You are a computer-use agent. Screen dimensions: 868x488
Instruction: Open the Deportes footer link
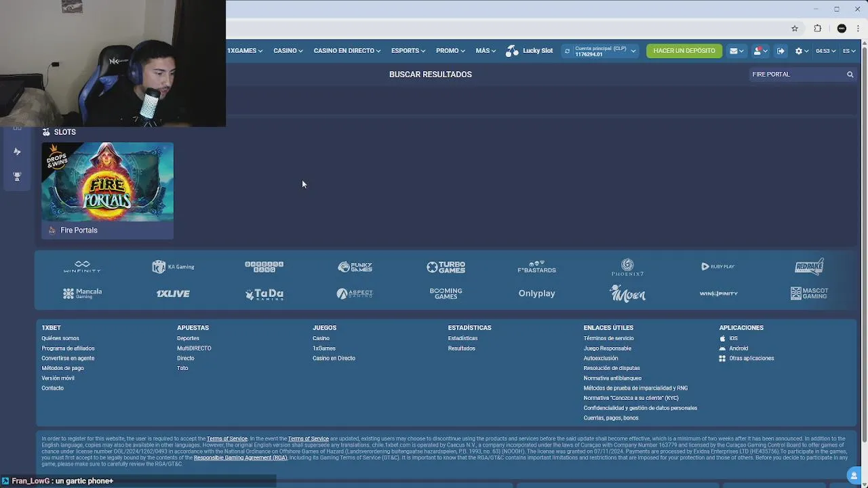pyautogui.click(x=188, y=338)
